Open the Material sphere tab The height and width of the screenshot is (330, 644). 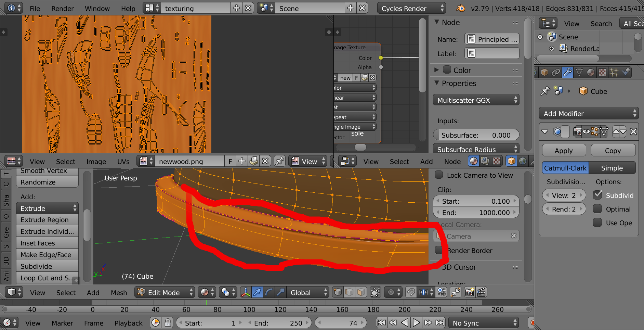coord(591,72)
